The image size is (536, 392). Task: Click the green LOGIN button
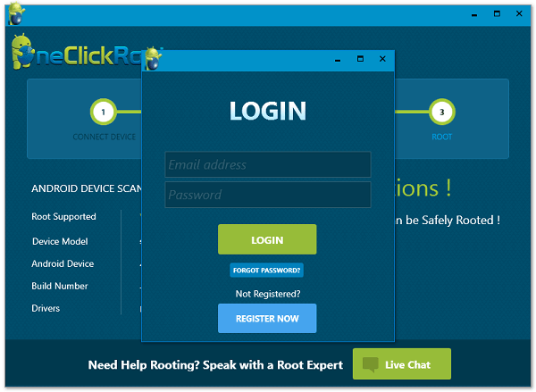(x=267, y=239)
